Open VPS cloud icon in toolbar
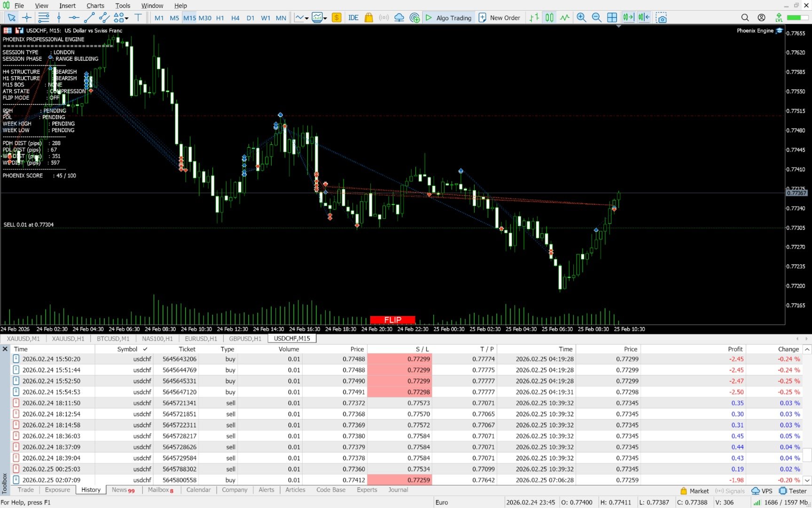Viewport: 812px width, 508px height. (x=399, y=18)
